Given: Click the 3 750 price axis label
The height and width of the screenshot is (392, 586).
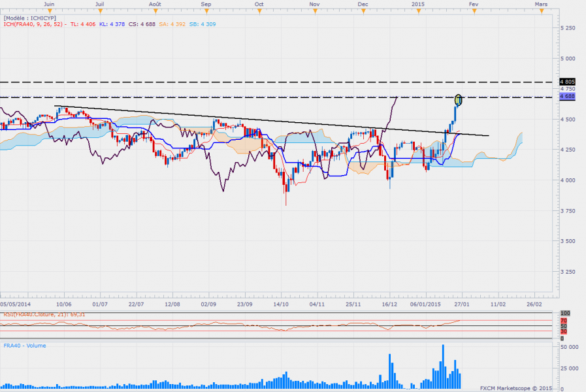Looking at the screenshot, I should pyautogui.click(x=568, y=211).
